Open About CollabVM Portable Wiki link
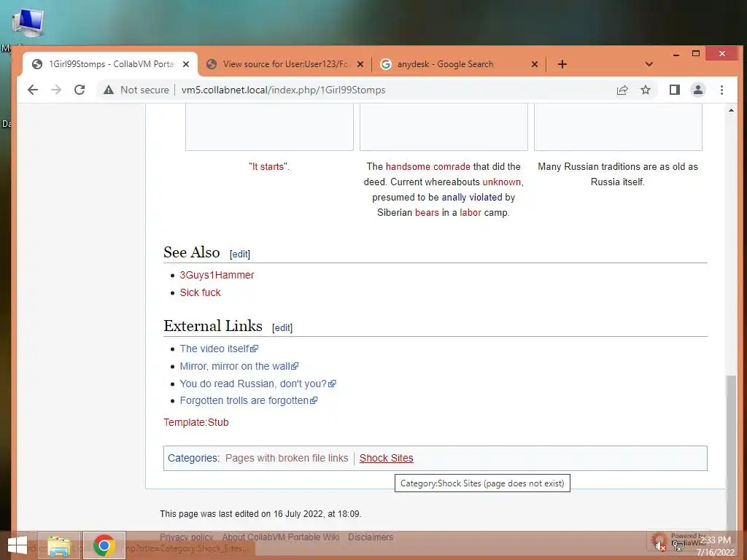 click(x=281, y=537)
